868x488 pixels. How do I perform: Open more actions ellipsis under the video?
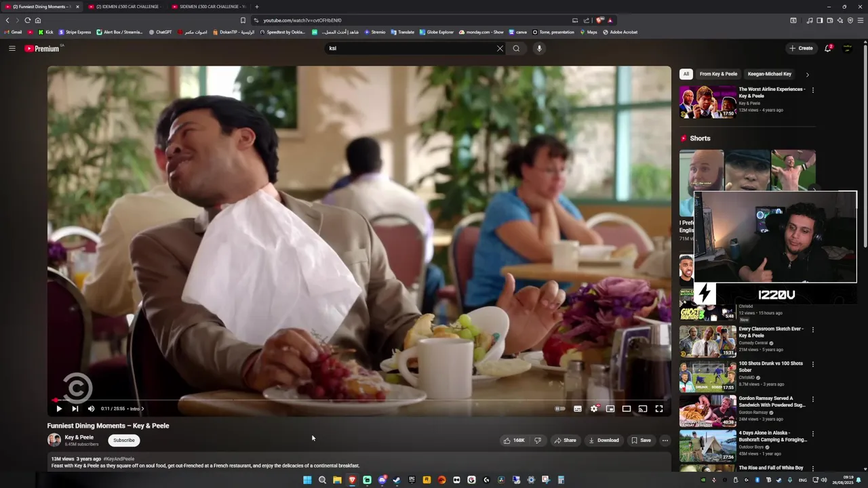(665, 441)
